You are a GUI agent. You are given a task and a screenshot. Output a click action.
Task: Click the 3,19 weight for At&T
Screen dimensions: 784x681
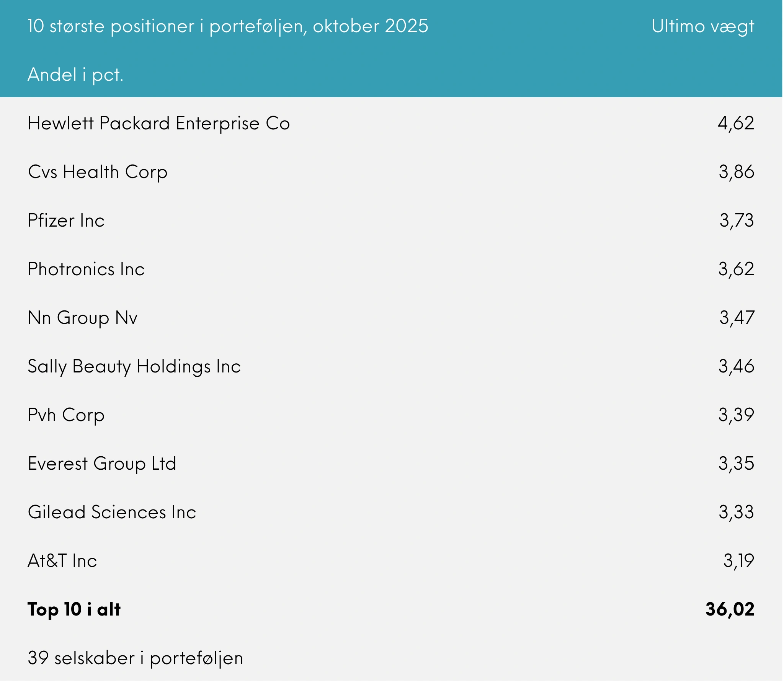[x=738, y=561]
